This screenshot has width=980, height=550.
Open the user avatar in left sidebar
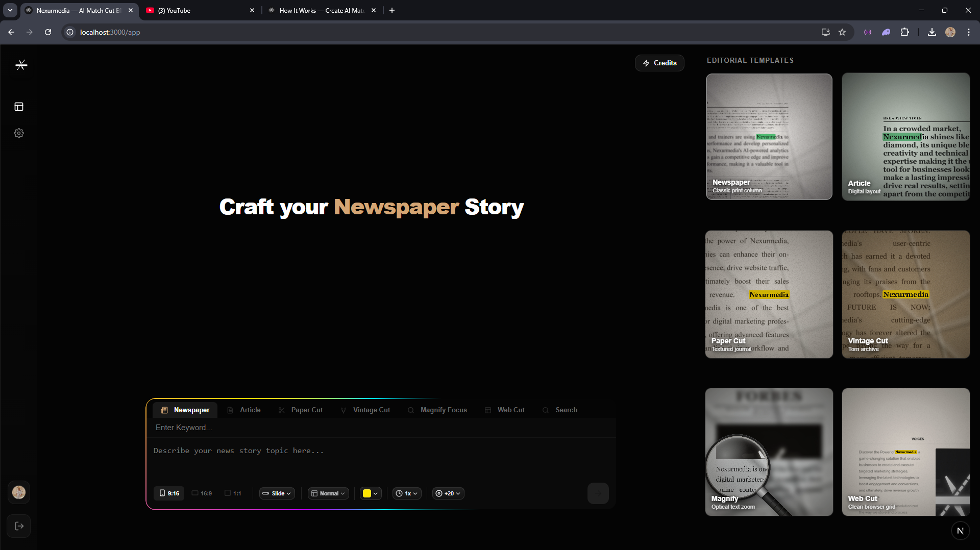[19, 492]
